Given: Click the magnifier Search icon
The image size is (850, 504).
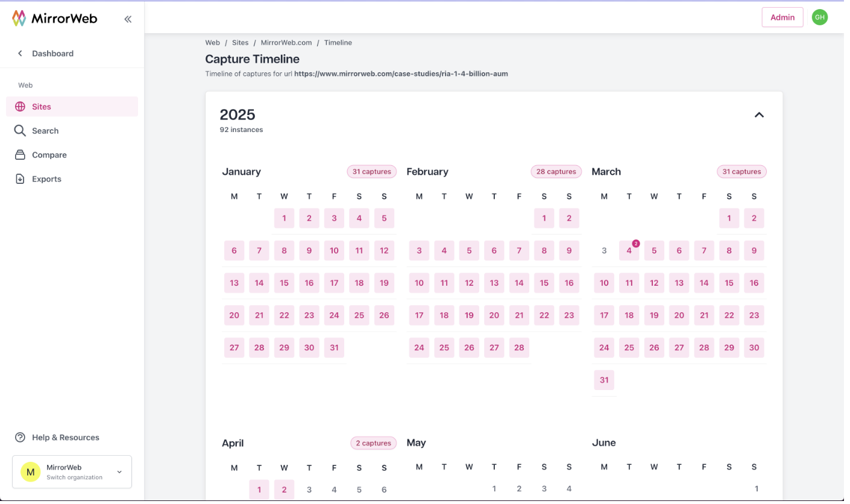Looking at the screenshot, I should point(20,131).
